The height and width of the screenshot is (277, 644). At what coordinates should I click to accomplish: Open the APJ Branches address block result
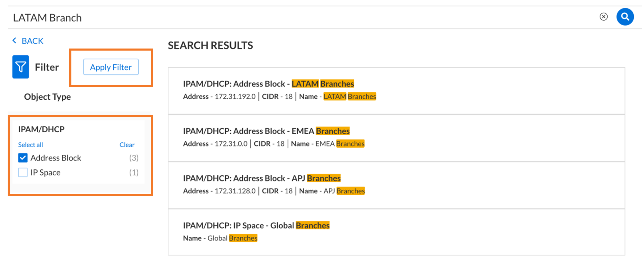[261, 178]
